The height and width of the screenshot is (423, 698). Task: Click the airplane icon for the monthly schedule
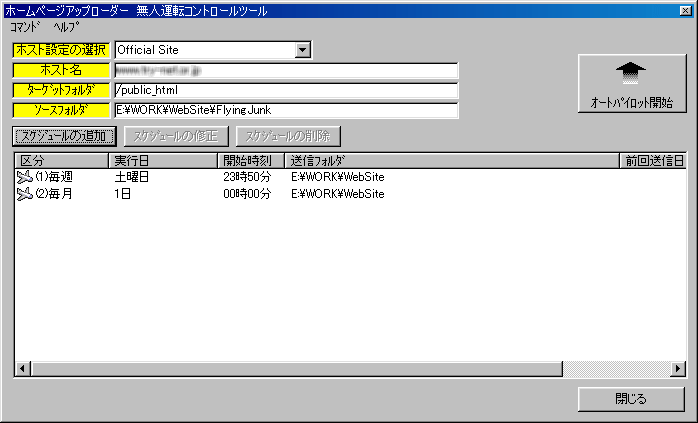(25, 194)
